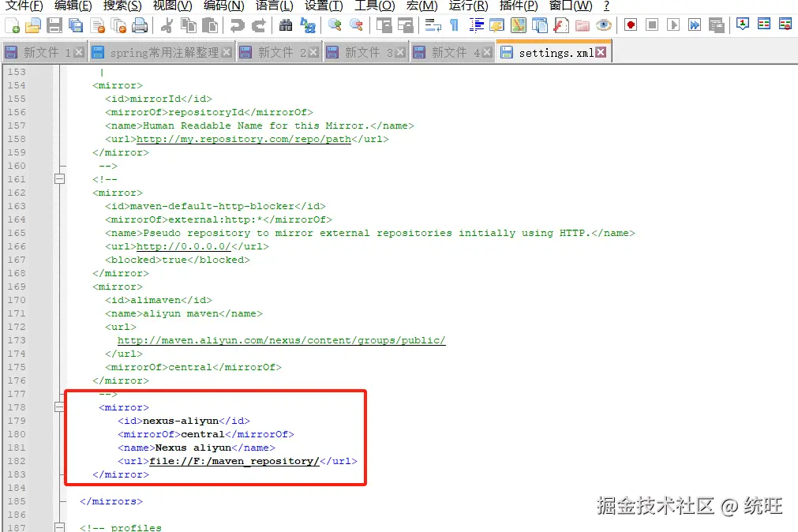Click the Paste clipboard icon
Screen dimensions: 798x532
point(210,25)
